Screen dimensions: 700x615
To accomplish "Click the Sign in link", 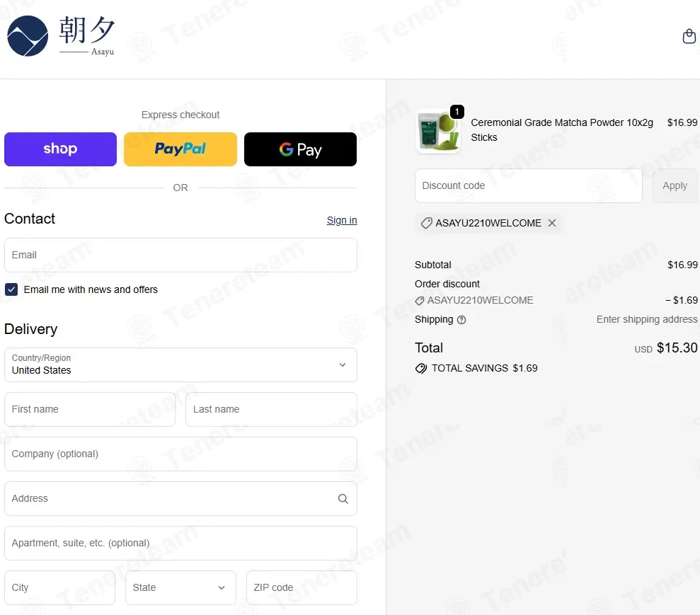I will click(x=342, y=220).
